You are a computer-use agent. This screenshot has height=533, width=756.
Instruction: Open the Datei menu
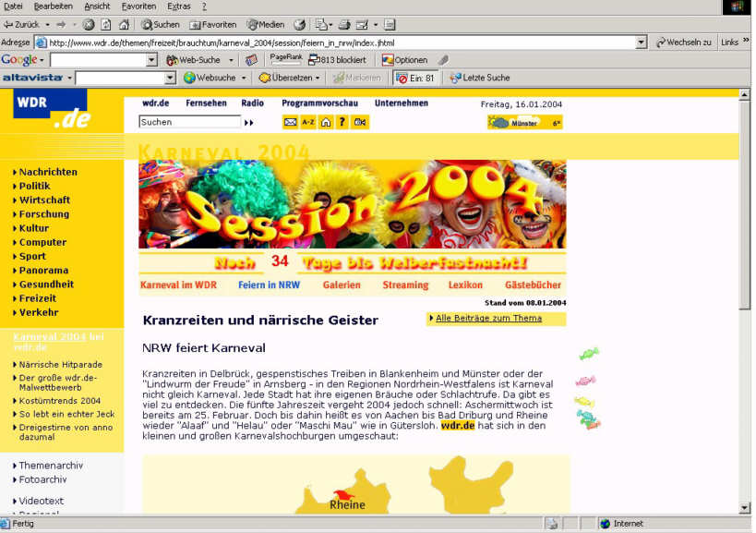[13, 6]
